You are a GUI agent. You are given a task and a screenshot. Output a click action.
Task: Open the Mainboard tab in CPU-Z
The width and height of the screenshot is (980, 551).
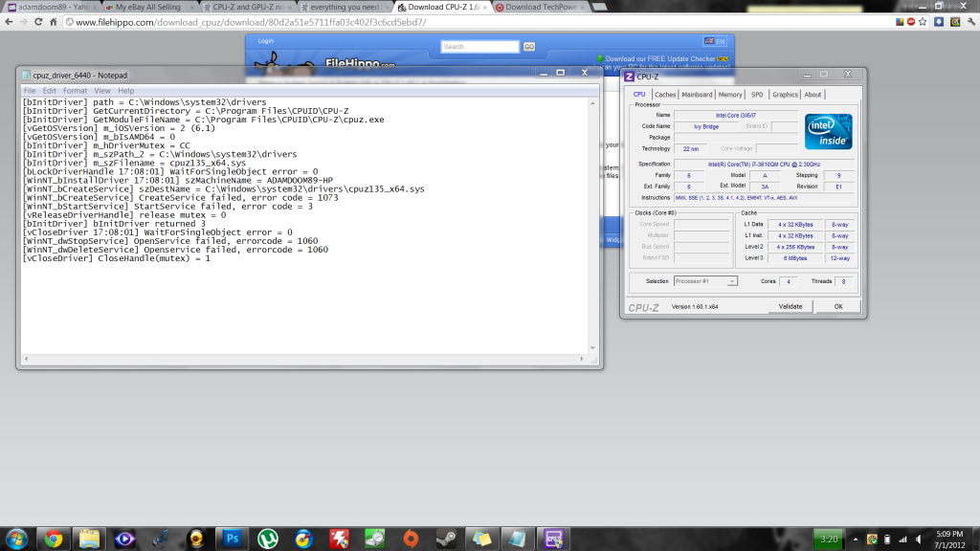click(697, 95)
